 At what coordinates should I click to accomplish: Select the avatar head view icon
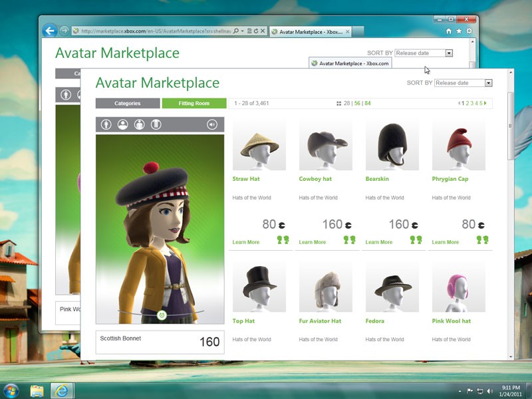click(122, 124)
